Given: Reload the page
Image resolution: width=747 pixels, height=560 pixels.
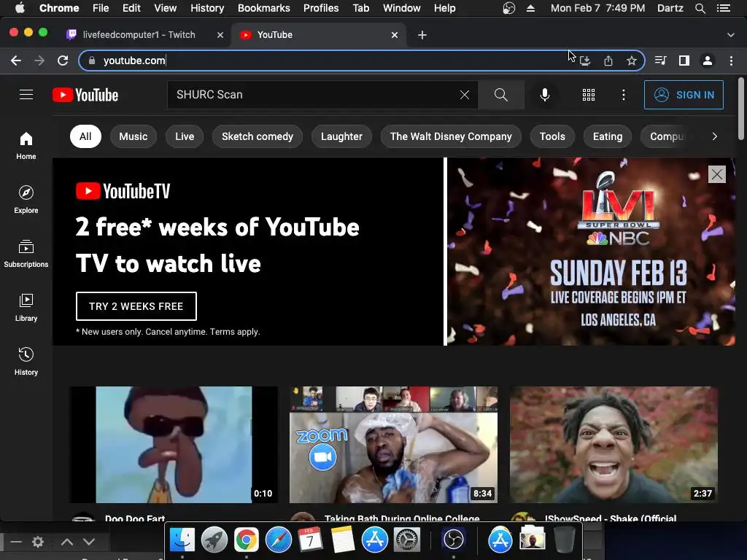Looking at the screenshot, I should (x=63, y=61).
